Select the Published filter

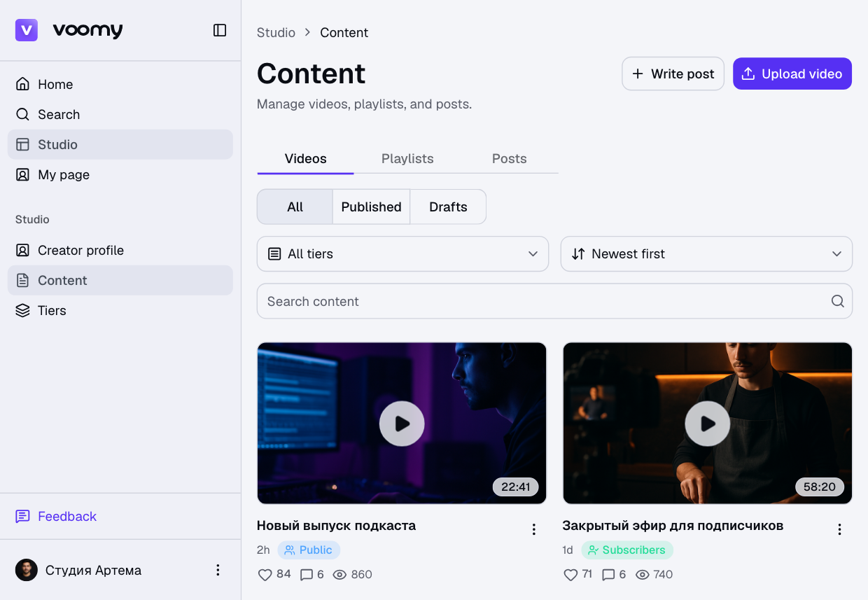tap(371, 207)
